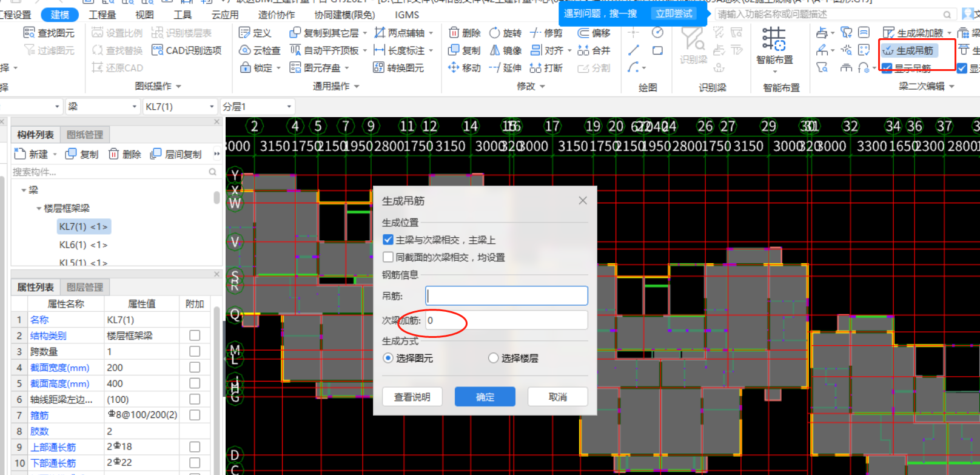Click the 查看说明 button

412,397
